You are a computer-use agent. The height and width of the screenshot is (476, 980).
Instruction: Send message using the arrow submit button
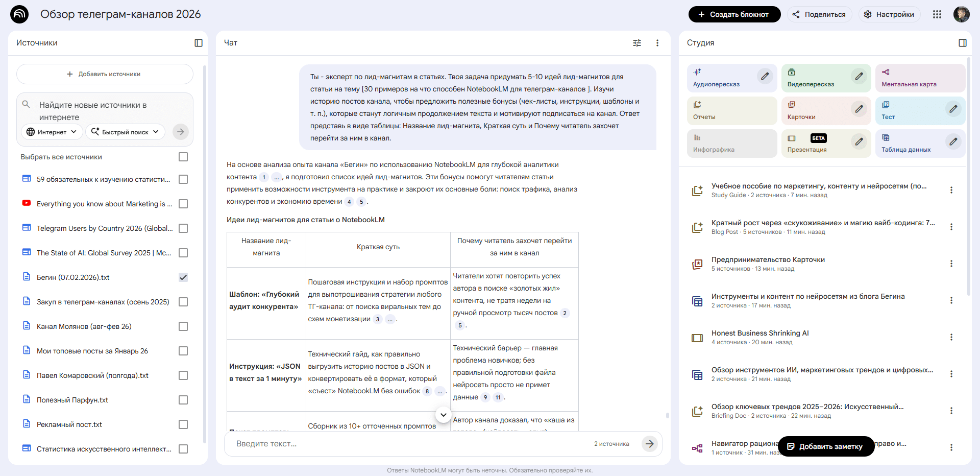pos(649,444)
